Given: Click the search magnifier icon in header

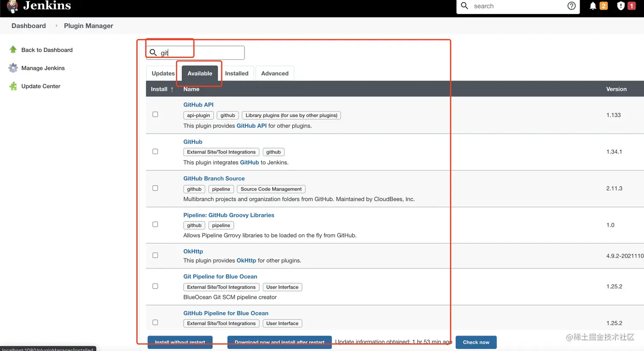Looking at the screenshot, I should (x=465, y=6).
